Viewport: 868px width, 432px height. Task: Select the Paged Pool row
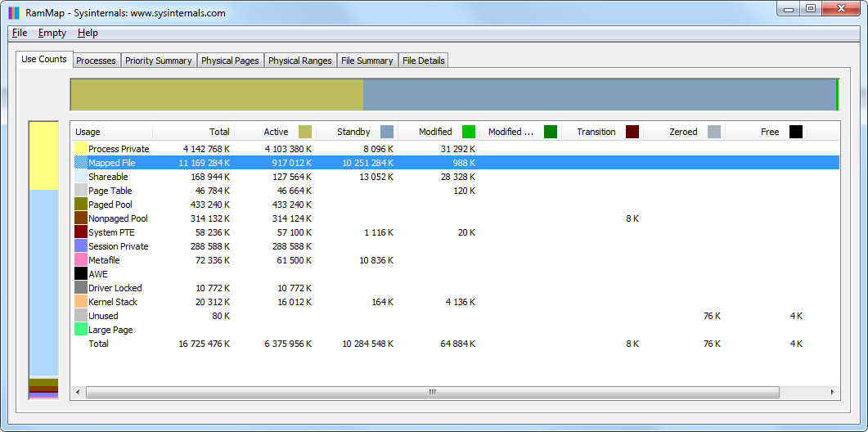pyautogui.click(x=456, y=205)
